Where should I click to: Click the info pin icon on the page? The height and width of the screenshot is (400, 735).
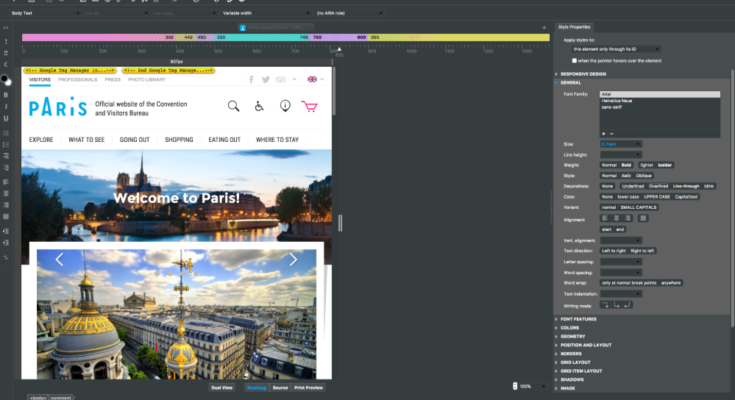pyautogui.click(x=285, y=106)
